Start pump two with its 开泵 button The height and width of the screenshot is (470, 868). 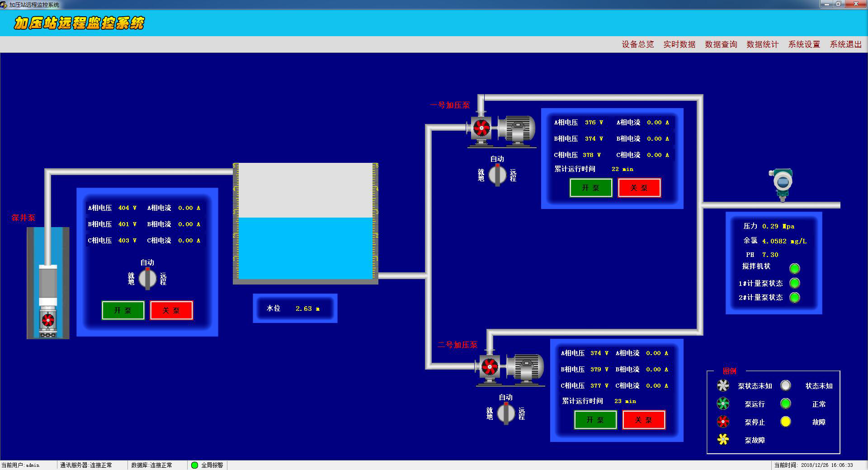click(x=595, y=420)
